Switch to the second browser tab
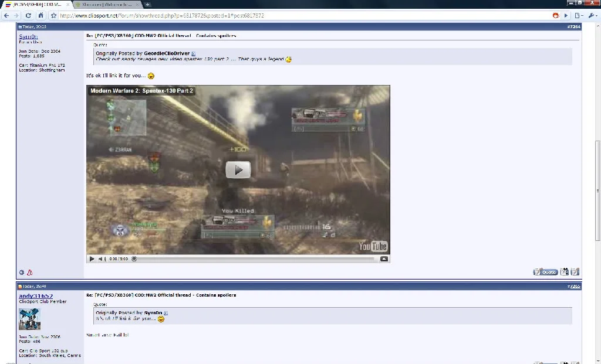This screenshot has height=364, width=601. (x=108, y=5)
